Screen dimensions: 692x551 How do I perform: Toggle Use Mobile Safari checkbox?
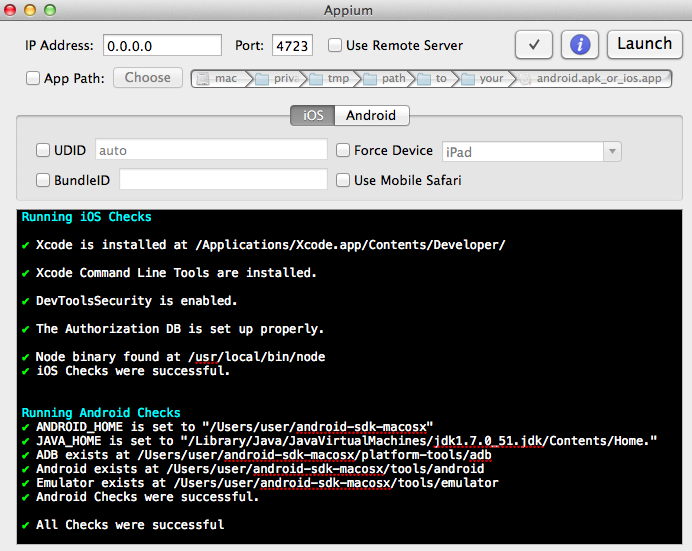[343, 180]
